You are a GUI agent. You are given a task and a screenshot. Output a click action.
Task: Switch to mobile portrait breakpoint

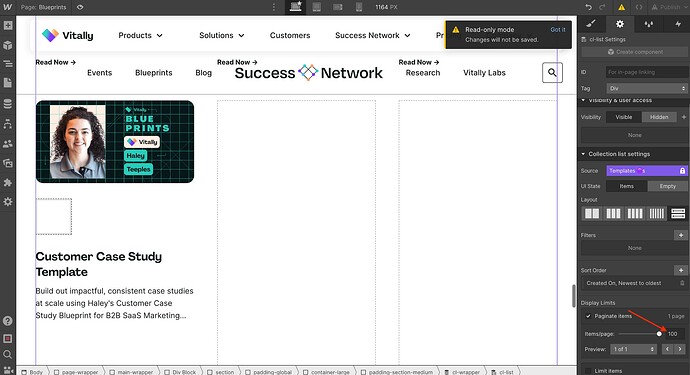(359, 7)
